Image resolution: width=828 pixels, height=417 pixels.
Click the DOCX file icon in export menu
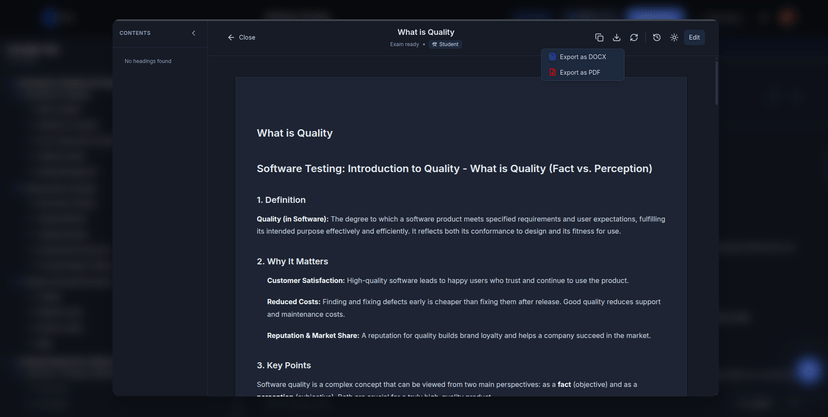pyautogui.click(x=552, y=57)
